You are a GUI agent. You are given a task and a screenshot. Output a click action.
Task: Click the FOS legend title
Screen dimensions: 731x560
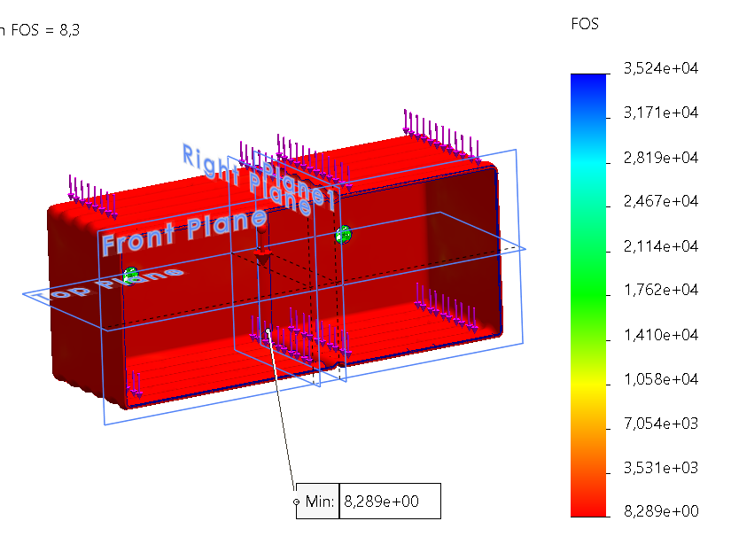tap(585, 24)
